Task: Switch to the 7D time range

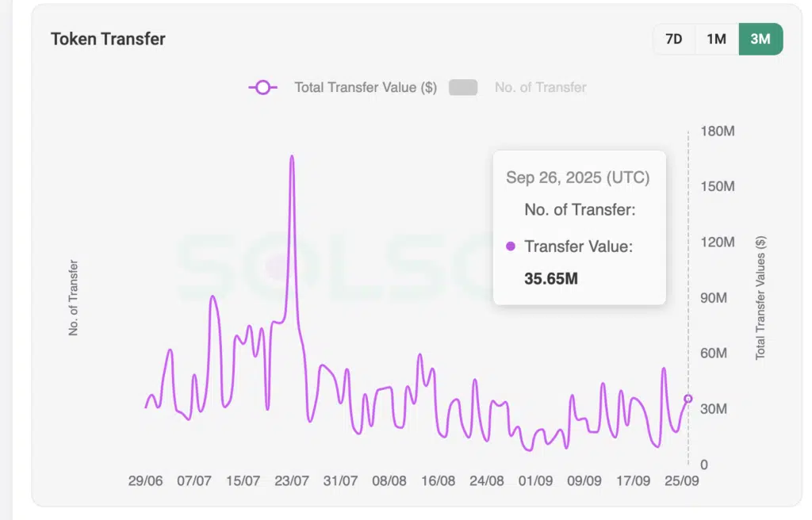Action: [674, 38]
